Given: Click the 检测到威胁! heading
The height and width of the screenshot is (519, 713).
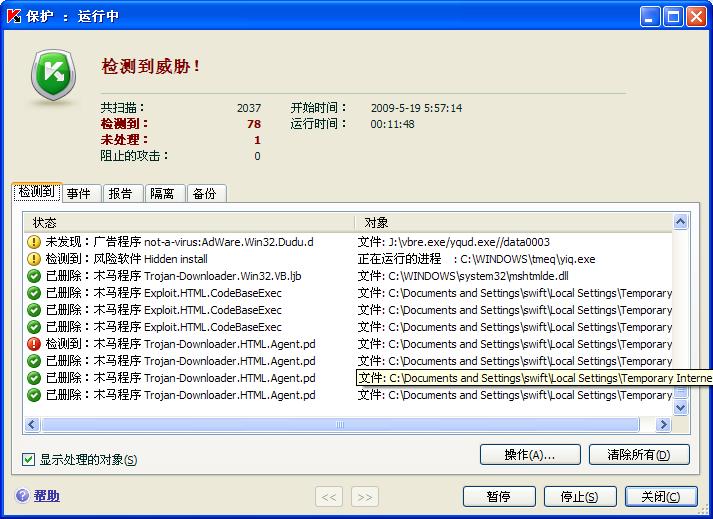Looking at the screenshot, I should point(151,66).
